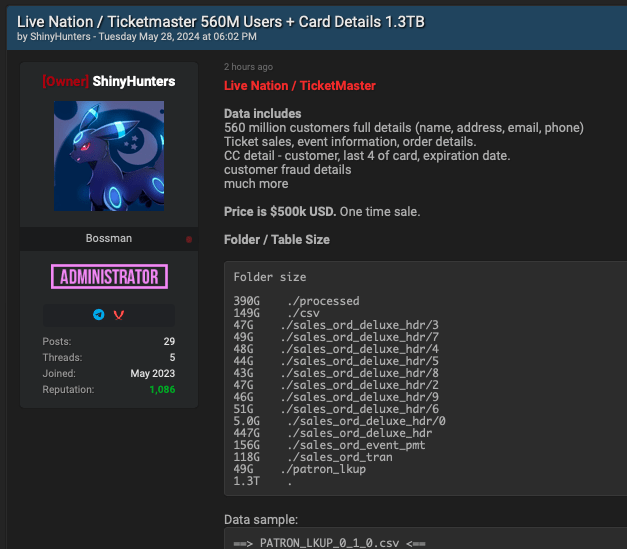Click the 'Ticket sales, event information' line
This screenshot has width=627, height=549.
[350, 142]
